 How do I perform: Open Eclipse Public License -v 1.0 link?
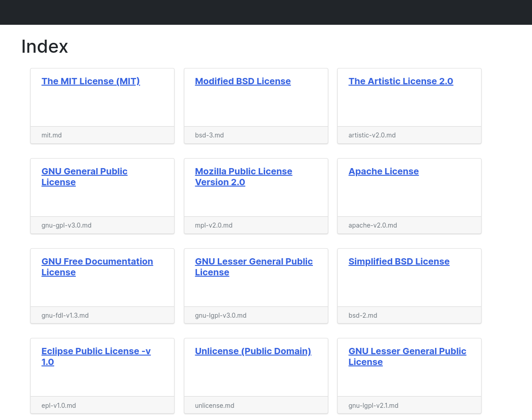pyautogui.click(x=96, y=356)
